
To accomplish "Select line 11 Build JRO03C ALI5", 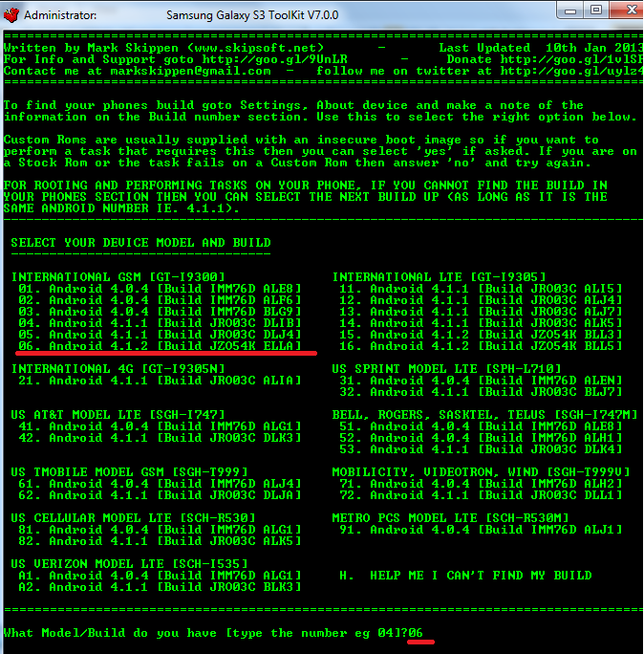I will pyautogui.click(x=481, y=289).
